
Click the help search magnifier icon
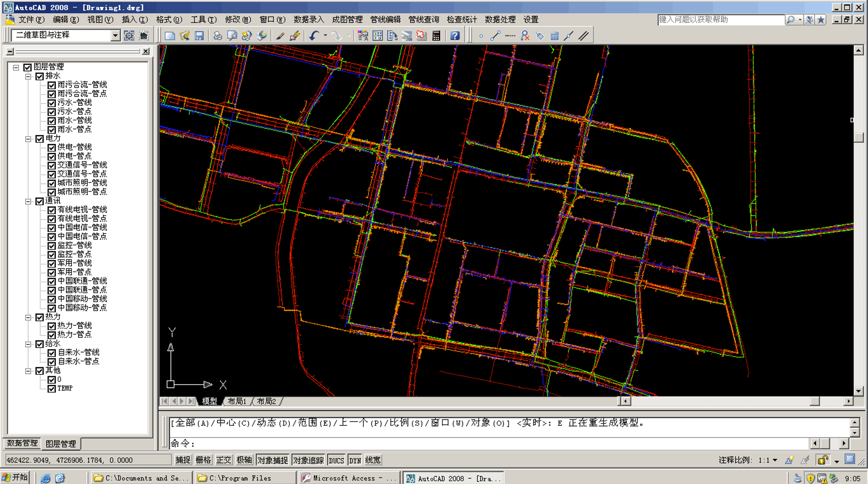(x=791, y=20)
